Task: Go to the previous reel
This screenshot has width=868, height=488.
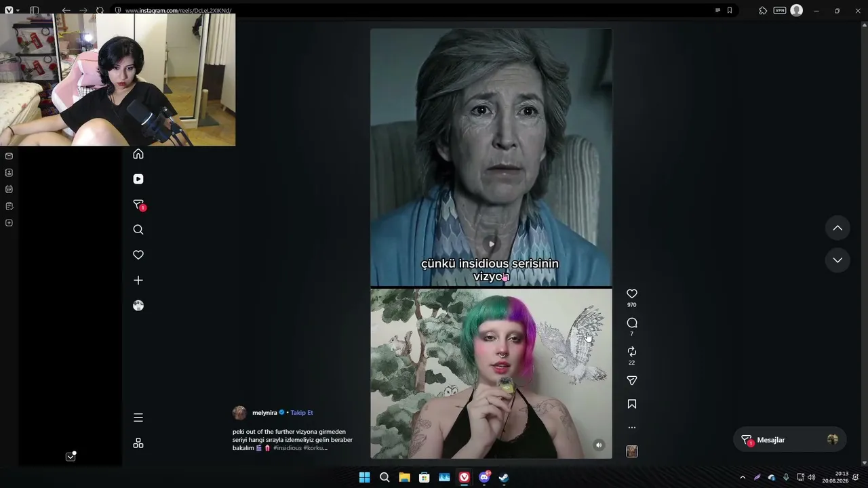Action: (837, 228)
